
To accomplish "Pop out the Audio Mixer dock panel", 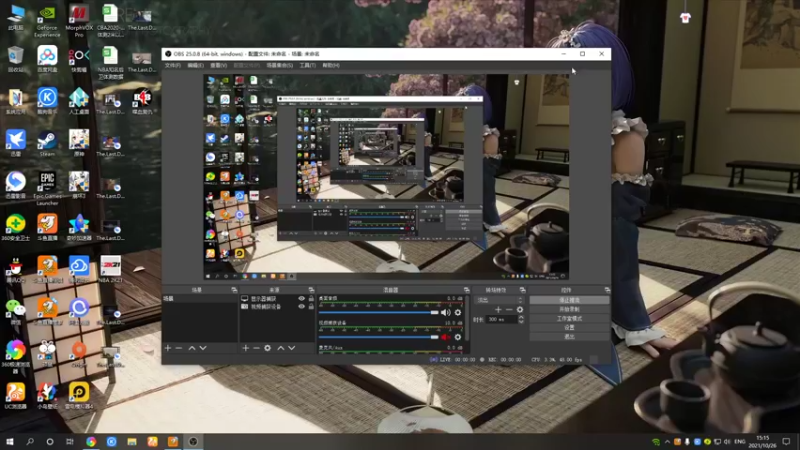I will (466, 290).
